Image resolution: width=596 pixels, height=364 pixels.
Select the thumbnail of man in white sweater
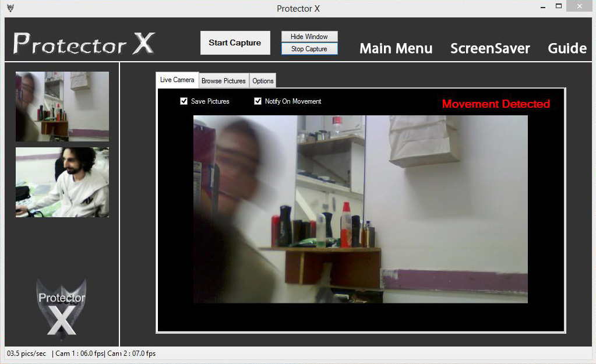click(x=62, y=182)
